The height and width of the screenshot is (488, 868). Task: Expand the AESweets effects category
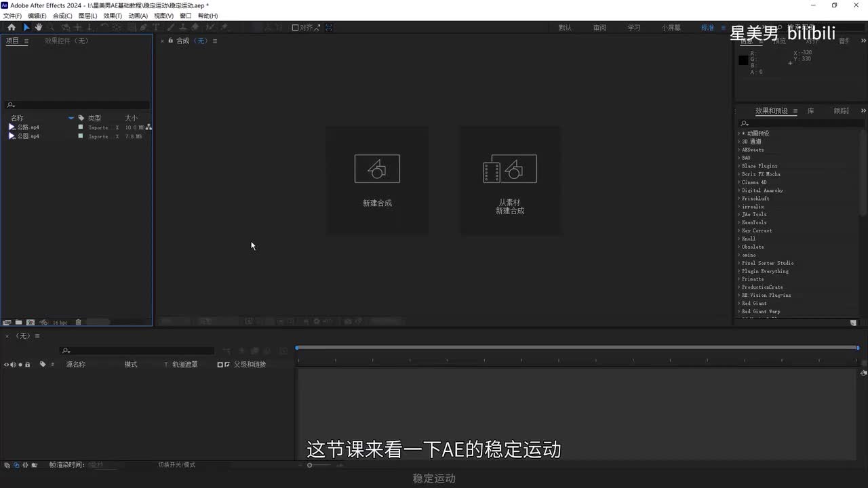pos(739,150)
